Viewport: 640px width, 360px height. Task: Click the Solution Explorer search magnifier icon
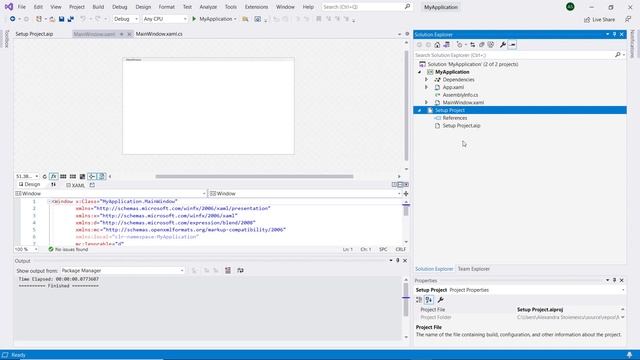tap(618, 55)
